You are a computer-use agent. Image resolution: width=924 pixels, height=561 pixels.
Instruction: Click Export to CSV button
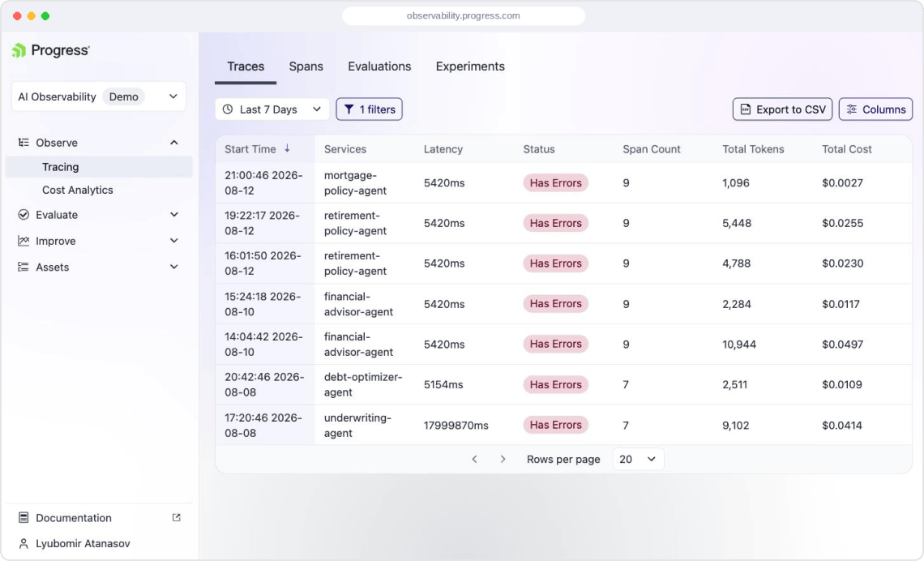point(783,109)
